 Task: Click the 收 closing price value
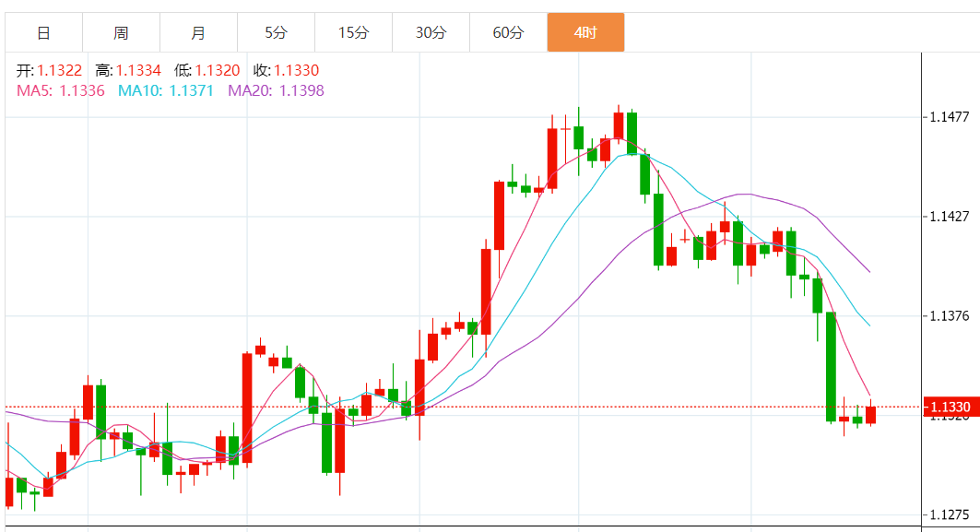click(x=296, y=70)
